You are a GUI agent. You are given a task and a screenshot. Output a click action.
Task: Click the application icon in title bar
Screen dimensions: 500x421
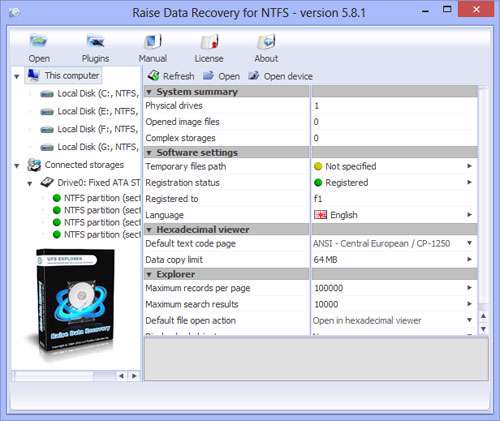(x=15, y=13)
